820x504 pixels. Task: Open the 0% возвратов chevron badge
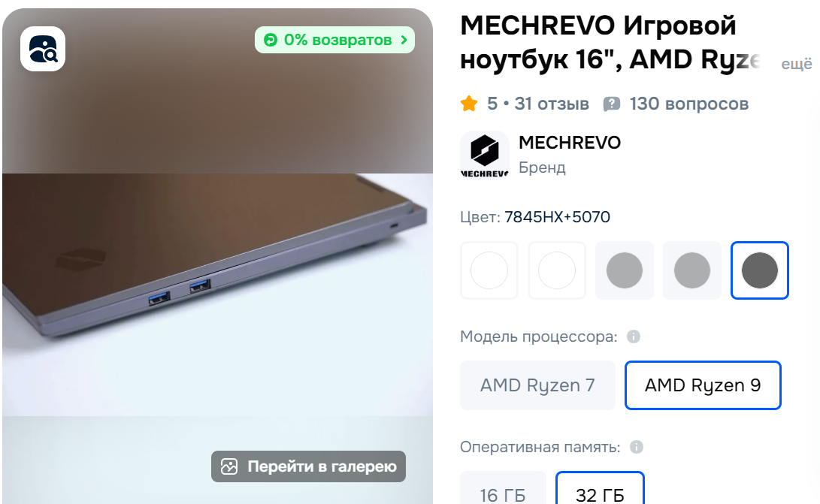point(334,40)
